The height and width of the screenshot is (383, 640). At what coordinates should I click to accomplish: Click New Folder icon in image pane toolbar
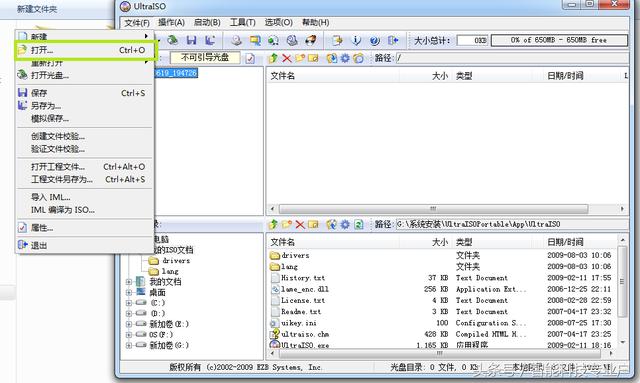click(x=300, y=58)
